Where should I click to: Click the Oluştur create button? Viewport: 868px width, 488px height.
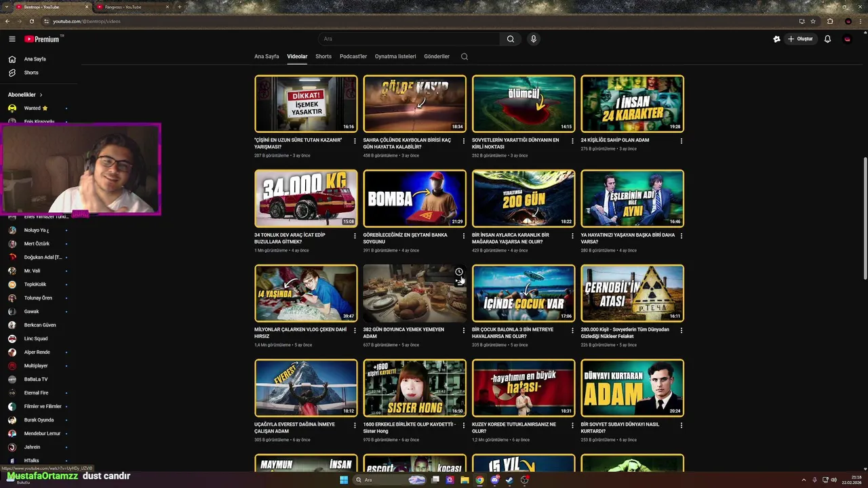pos(800,39)
